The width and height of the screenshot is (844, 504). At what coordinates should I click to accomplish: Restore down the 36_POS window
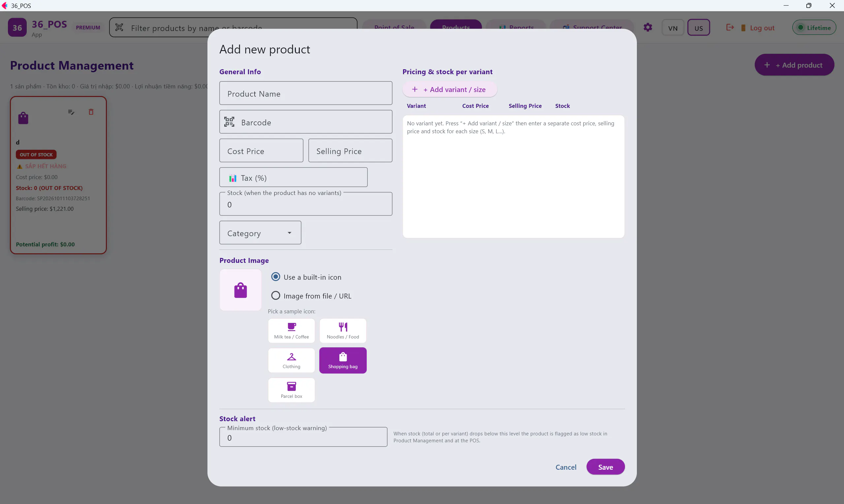coord(809,5)
